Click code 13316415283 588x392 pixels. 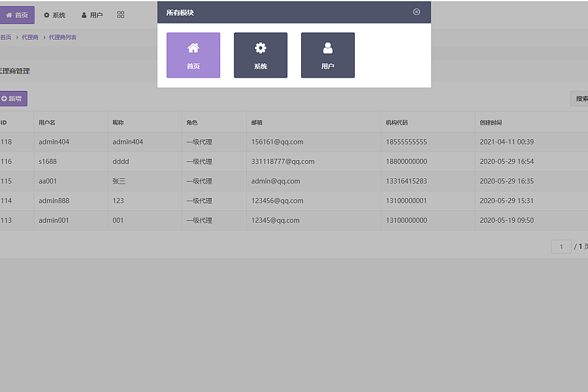[x=406, y=181]
